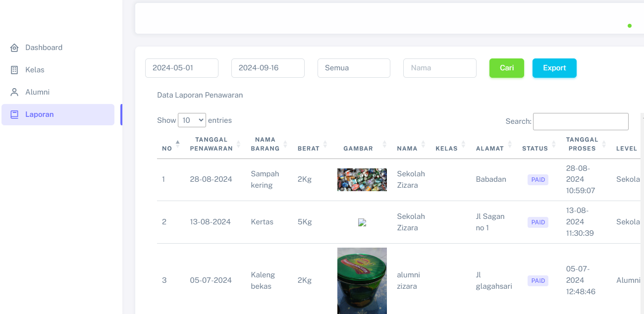The width and height of the screenshot is (644, 314).
Task: Open the show entries count dropdown
Action: tap(192, 120)
